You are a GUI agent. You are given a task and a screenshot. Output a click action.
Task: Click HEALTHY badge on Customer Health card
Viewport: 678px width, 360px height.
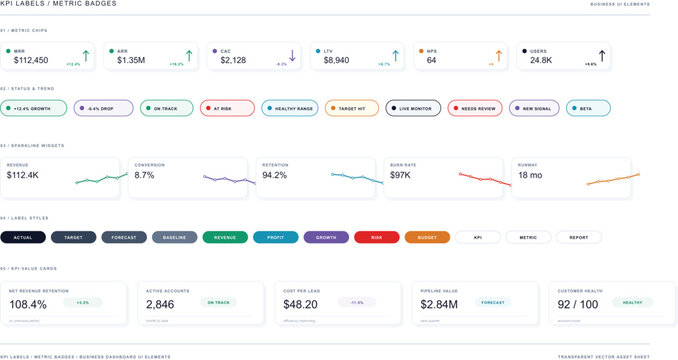633,302
